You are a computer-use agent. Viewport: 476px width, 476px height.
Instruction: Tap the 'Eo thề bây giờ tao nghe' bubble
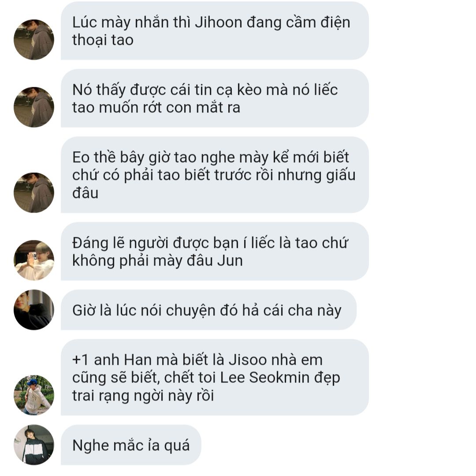[x=215, y=175]
